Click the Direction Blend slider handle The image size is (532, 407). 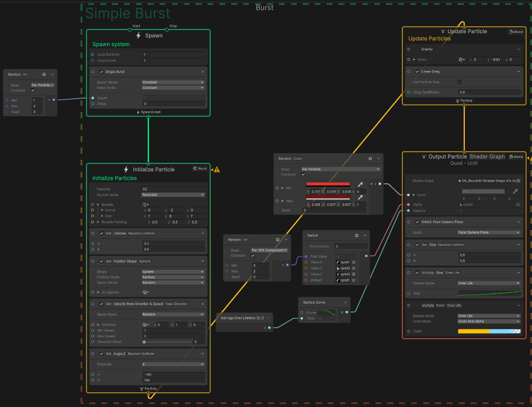(144, 342)
